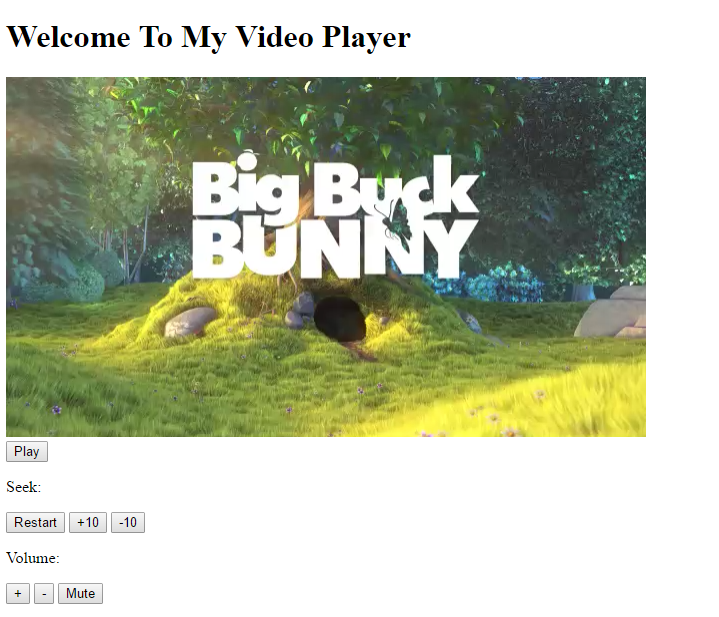
Task: Restart the video from the beginning
Action: point(35,523)
